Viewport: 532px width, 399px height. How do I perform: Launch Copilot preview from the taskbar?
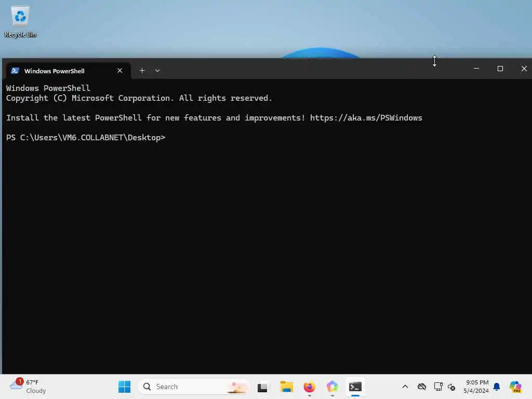click(516, 387)
